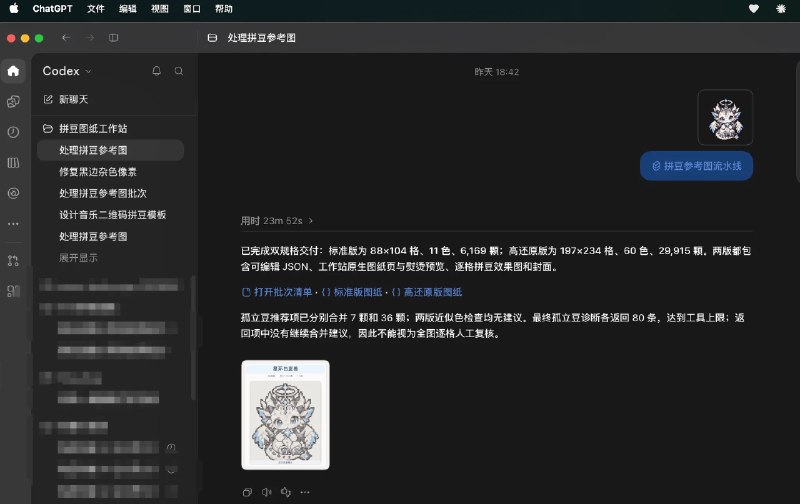Screen dimensions: 800x504
Task: Open the 处理拼豆参考图批次 chat
Action: 103,193
